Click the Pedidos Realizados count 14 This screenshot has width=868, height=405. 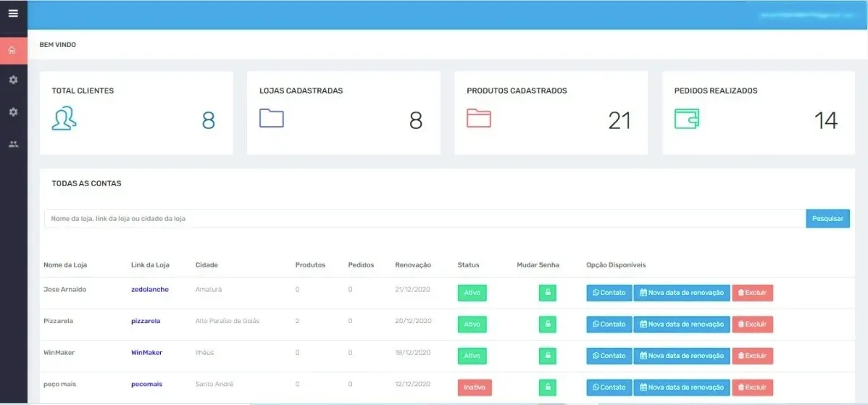[x=825, y=120]
